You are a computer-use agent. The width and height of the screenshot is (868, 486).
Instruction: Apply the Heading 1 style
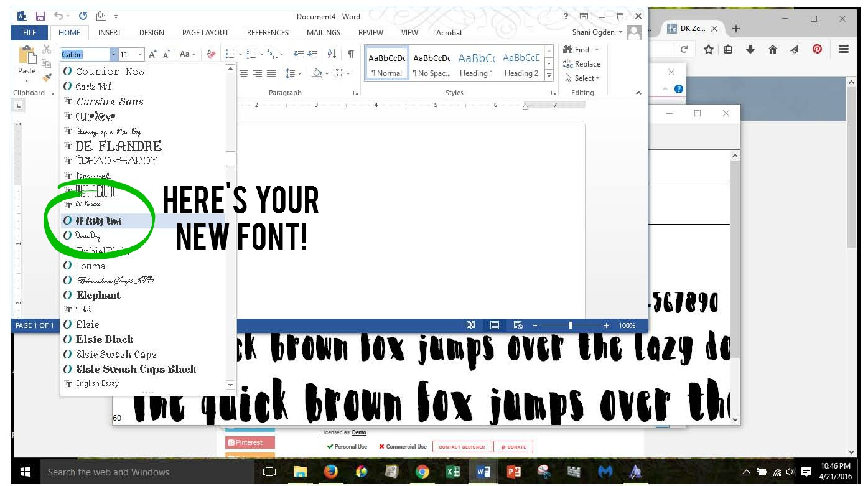click(477, 64)
